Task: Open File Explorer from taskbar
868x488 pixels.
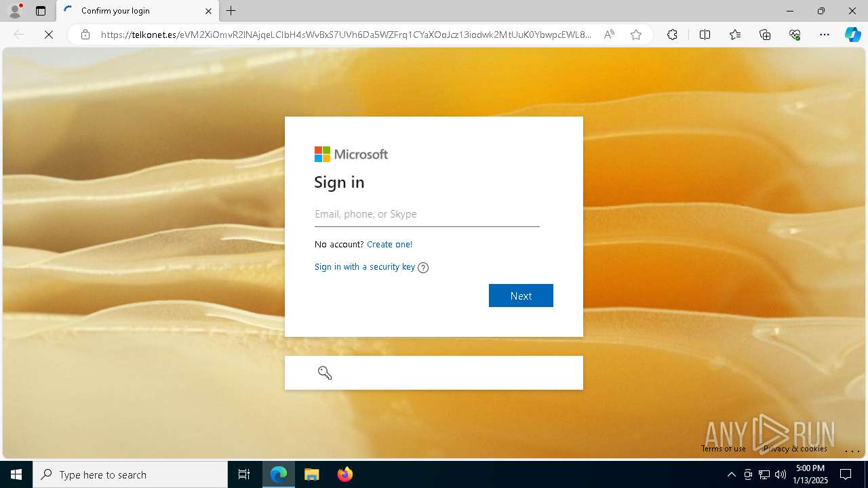Action: [x=312, y=474]
